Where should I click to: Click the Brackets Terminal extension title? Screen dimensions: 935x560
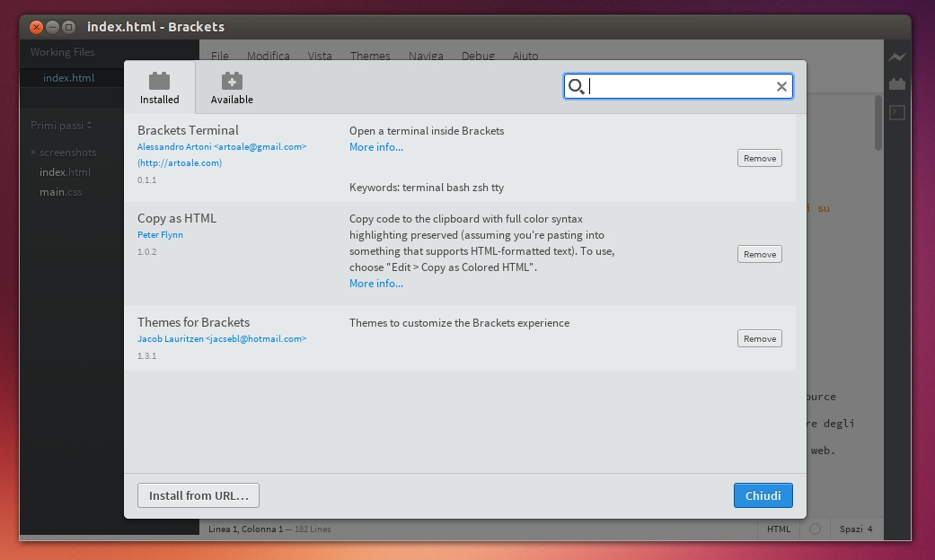point(188,130)
